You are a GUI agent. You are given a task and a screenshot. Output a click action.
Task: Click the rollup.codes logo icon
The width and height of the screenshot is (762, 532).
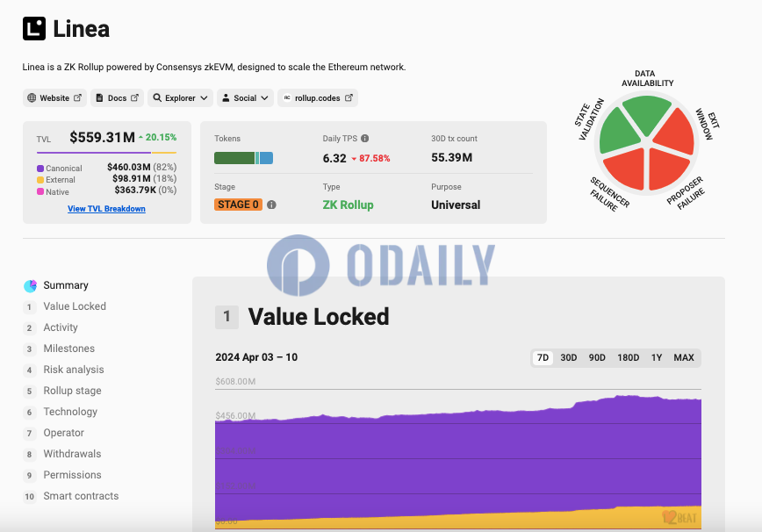pyautogui.click(x=287, y=97)
